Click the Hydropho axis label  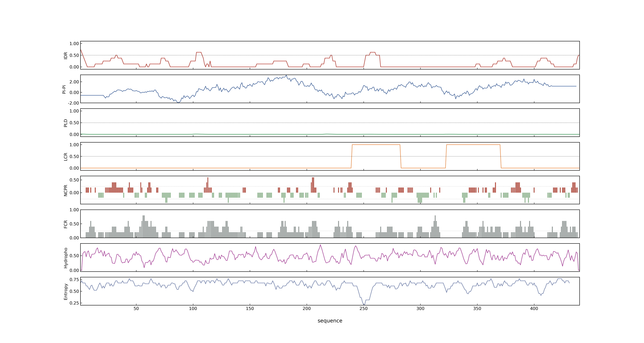(x=66, y=258)
